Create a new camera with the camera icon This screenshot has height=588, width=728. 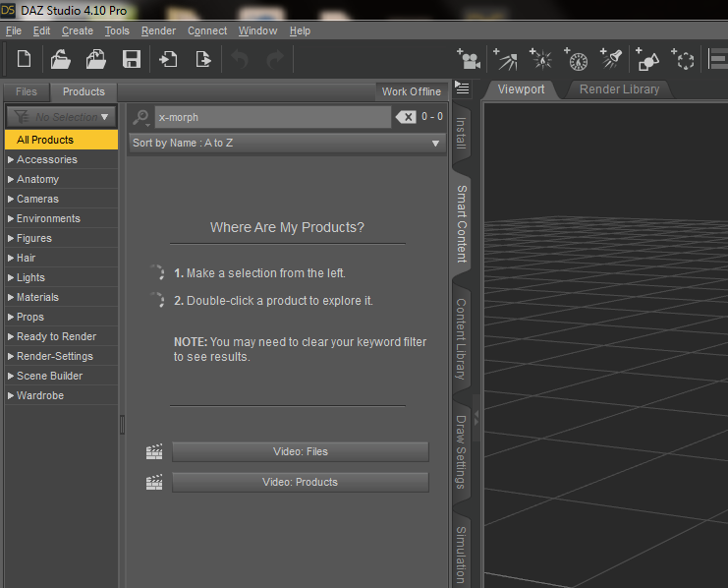[469, 59]
